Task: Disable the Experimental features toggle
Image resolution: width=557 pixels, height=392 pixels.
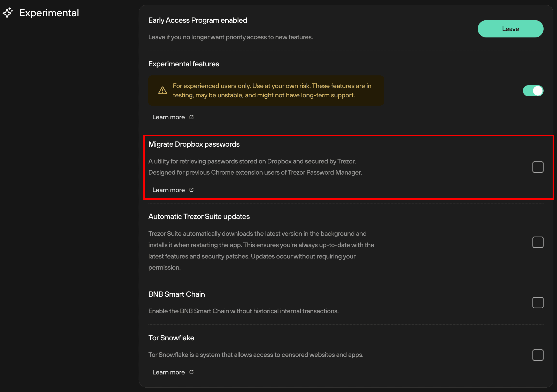Action: [x=533, y=91]
